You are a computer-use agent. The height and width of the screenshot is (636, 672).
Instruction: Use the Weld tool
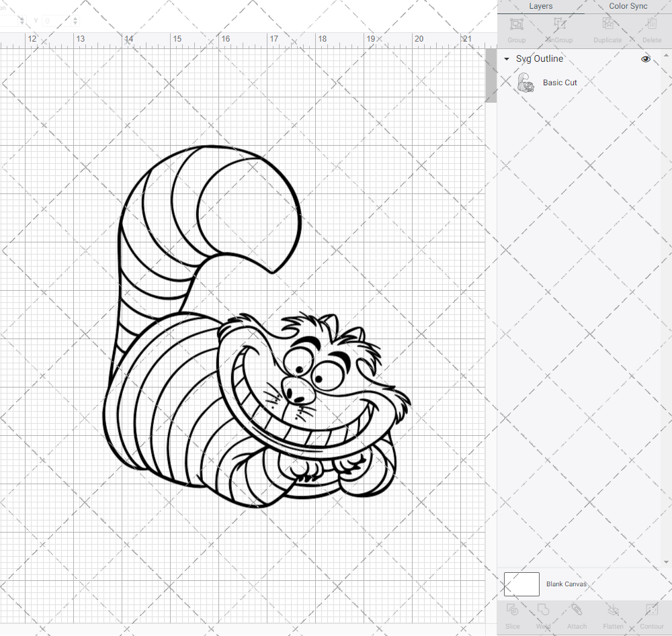pos(543,616)
